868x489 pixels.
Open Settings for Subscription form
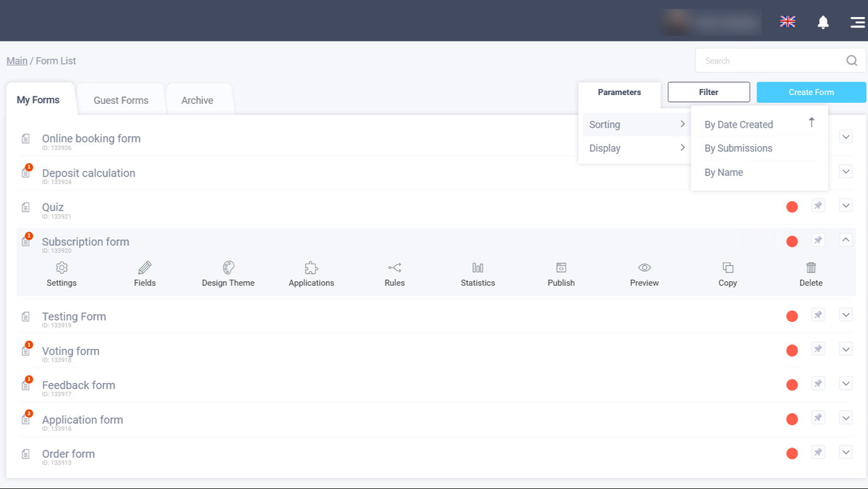62,268
